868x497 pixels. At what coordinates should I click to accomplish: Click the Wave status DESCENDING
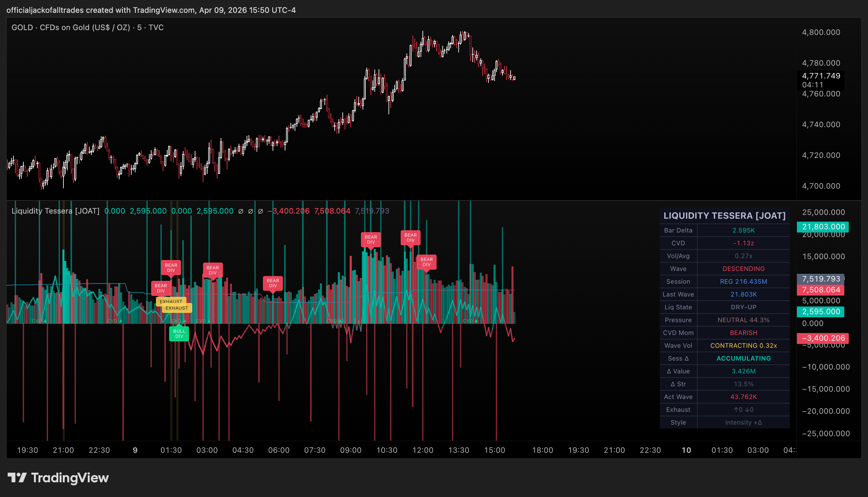pos(743,269)
